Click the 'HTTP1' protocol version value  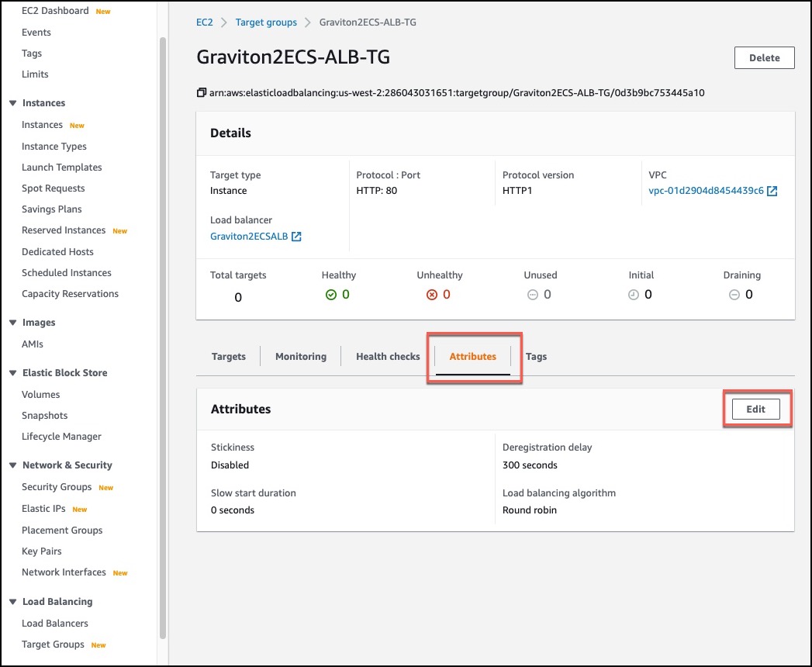point(517,191)
